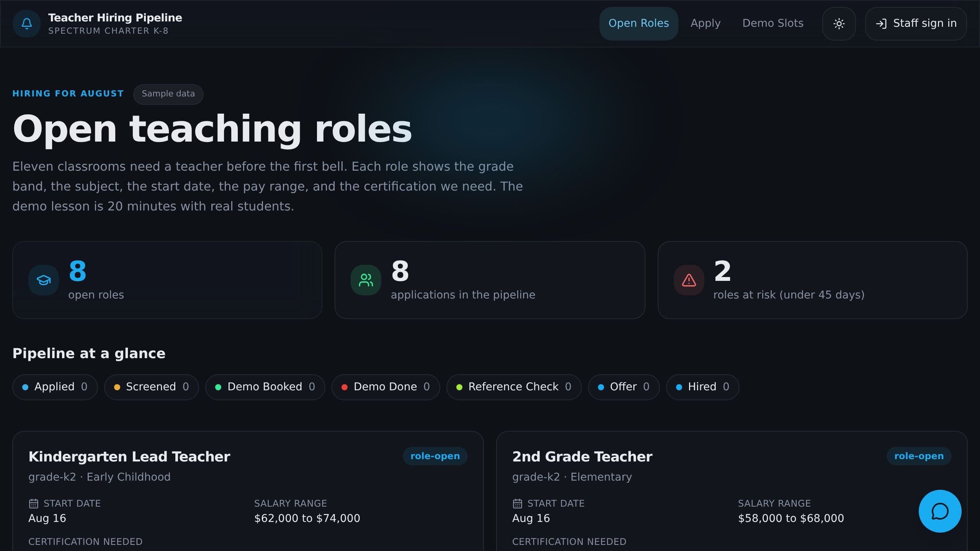Select the Offer stage pill

click(x=624, y=387)
